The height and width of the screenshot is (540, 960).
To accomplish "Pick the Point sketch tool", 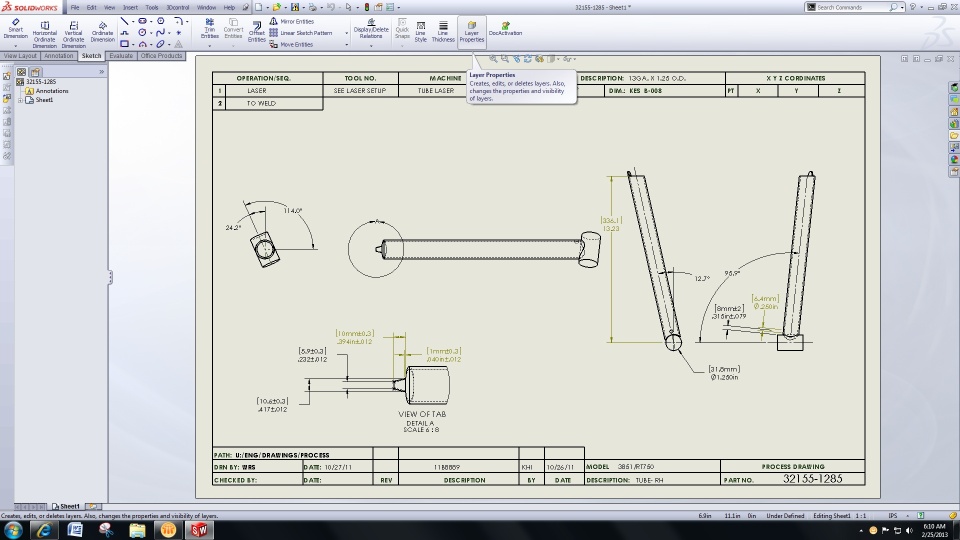I will pyautogui.click(x=178, y=32).
